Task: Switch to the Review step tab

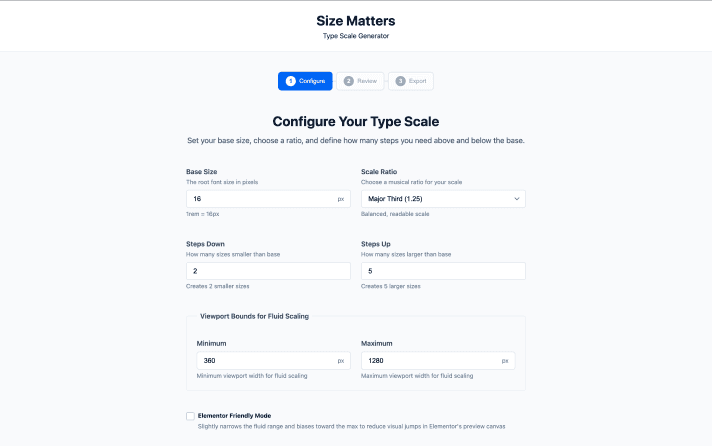Action: click(x=360, y=81)
